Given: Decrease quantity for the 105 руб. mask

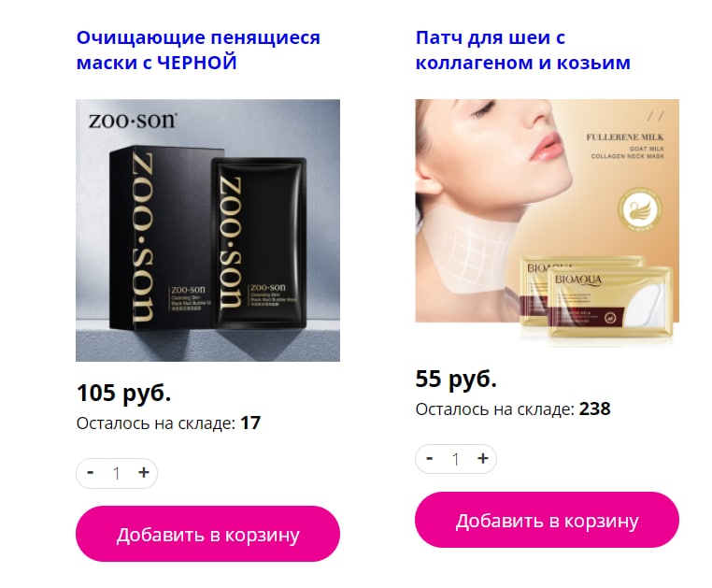Looking at the screenshot, I should coord(91,473).
